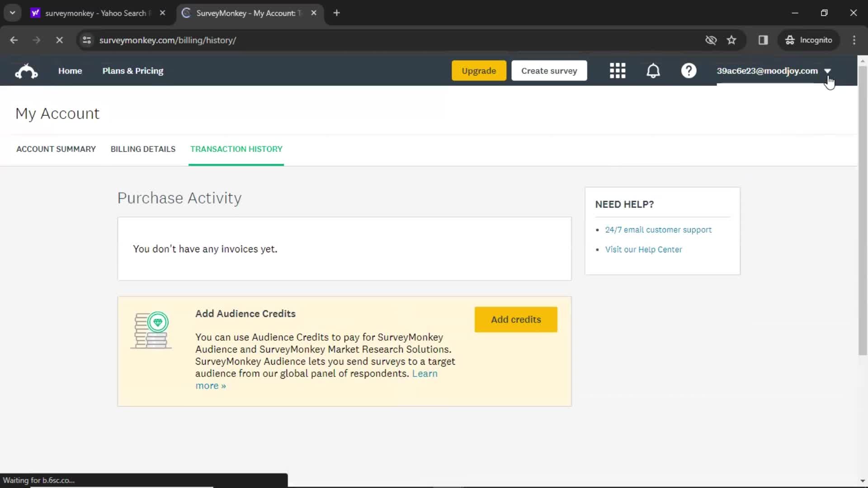The image size is (868, 488).
Task: Click the browser sidebar toggle icon
Action: 763,40
